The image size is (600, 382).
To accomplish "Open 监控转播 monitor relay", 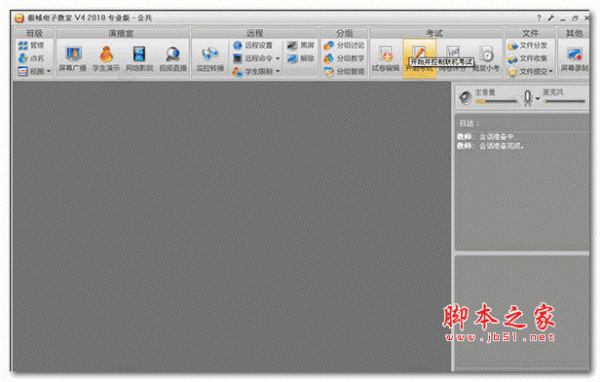I will tap(210, 59).
